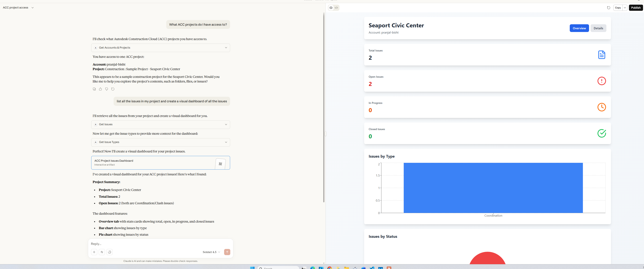Toggle artifact preview mode with eye icon
644x269 pixels.
click(331, 8)
